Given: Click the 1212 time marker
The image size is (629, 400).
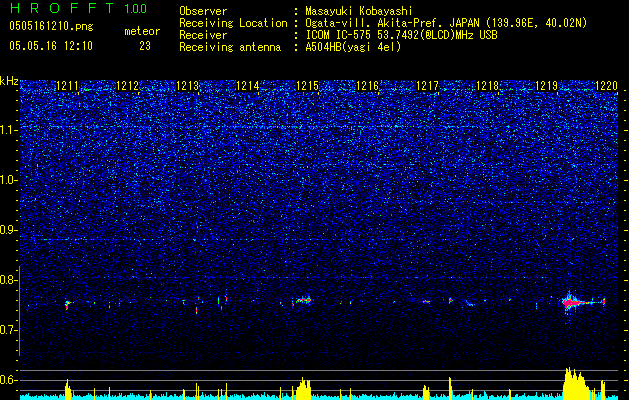Looking at the screenshot, I should coord(127,85).
